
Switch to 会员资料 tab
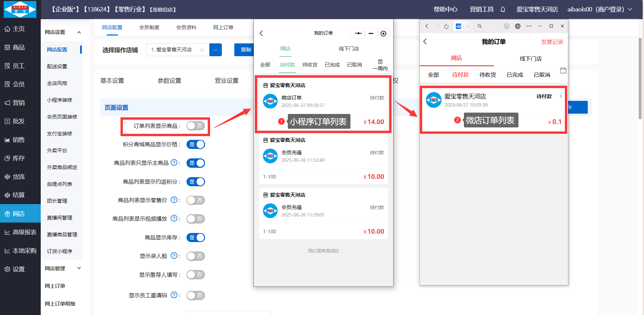(x=186, y=28)
